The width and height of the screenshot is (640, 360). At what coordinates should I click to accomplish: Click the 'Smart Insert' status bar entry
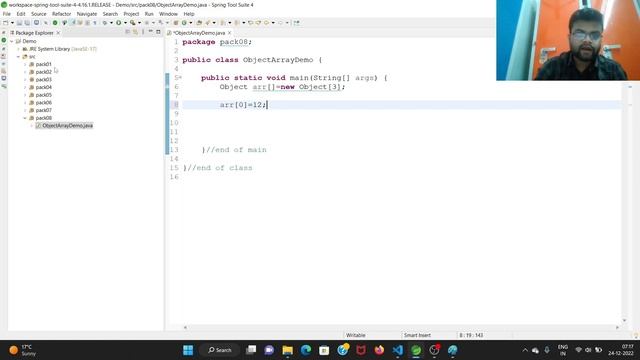coord(417,335)
